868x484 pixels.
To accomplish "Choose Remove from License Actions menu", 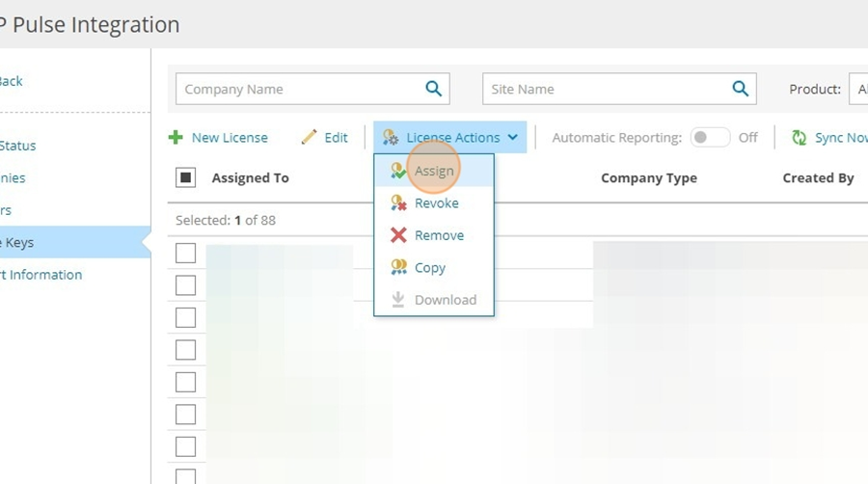I will (434, 235).
